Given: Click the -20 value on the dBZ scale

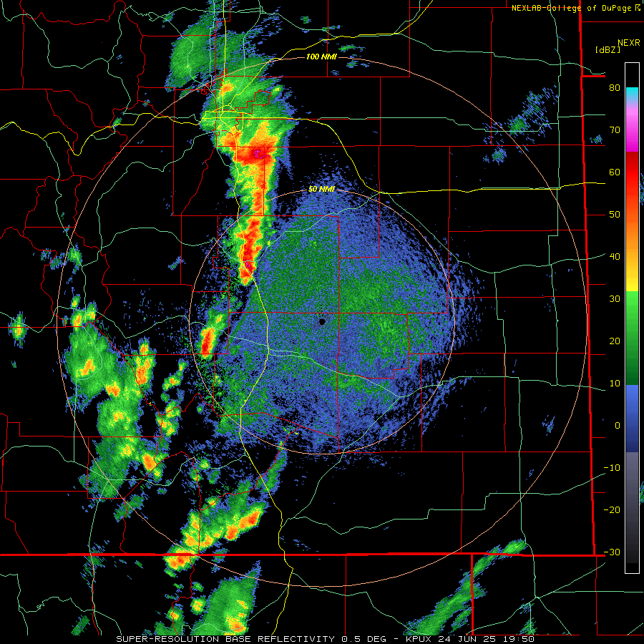Looking at the screenshot, I should click(612, 510).
